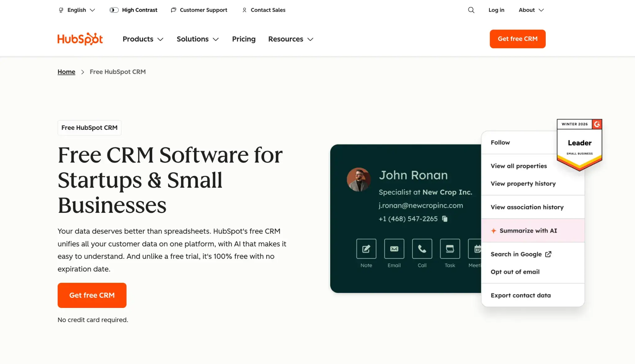Choose View all properties
This screenshot has height=364, width=635.
click(519, 166)
